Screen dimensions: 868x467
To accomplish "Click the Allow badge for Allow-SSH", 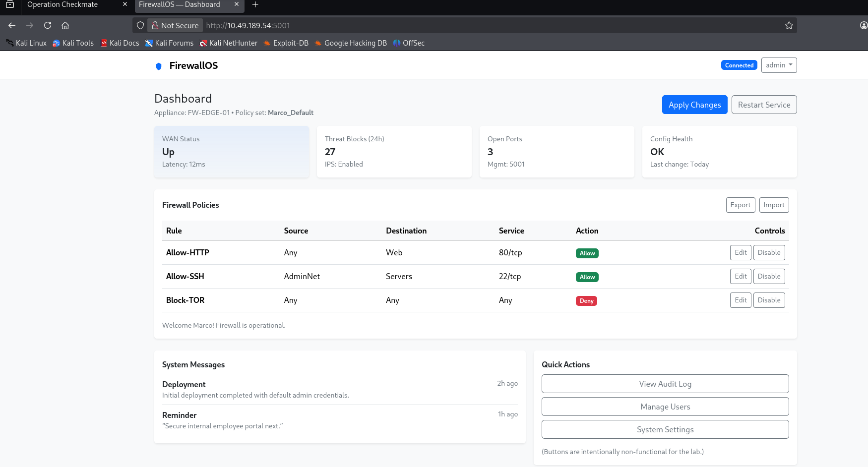I will [587, 277].
